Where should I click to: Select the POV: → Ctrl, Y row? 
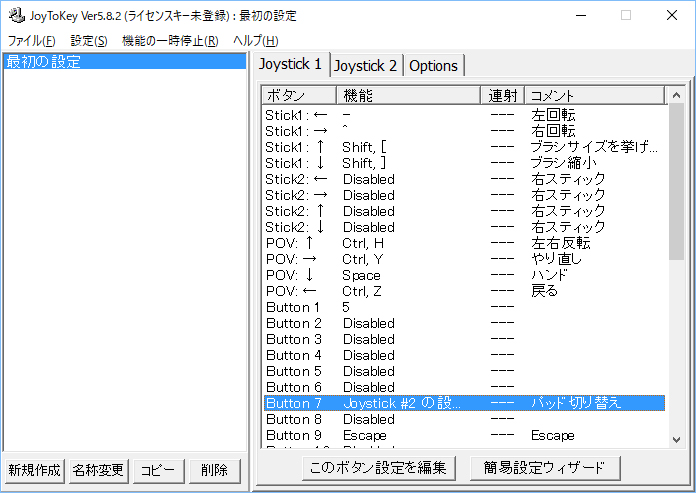pyautogui.click(x=464, y=259)
